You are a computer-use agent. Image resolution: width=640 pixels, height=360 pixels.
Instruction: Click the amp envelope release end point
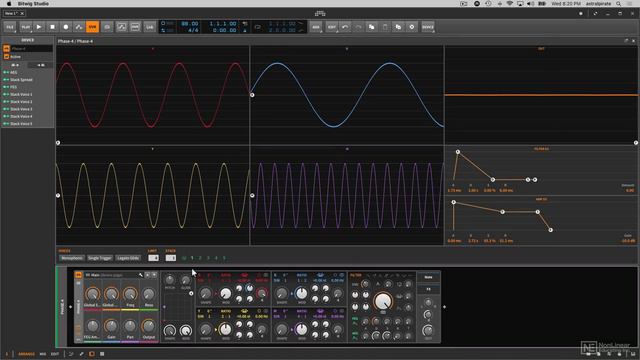click(550, 230)
